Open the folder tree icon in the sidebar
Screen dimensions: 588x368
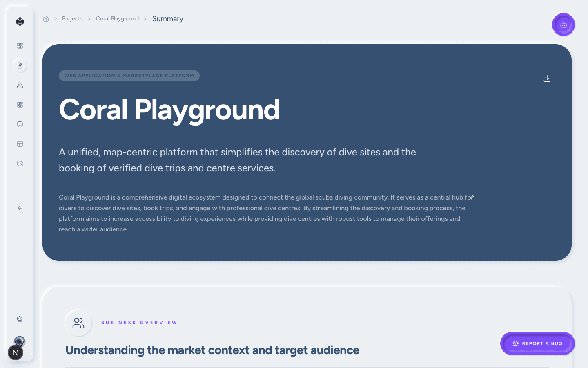click(x=20, y=164)
